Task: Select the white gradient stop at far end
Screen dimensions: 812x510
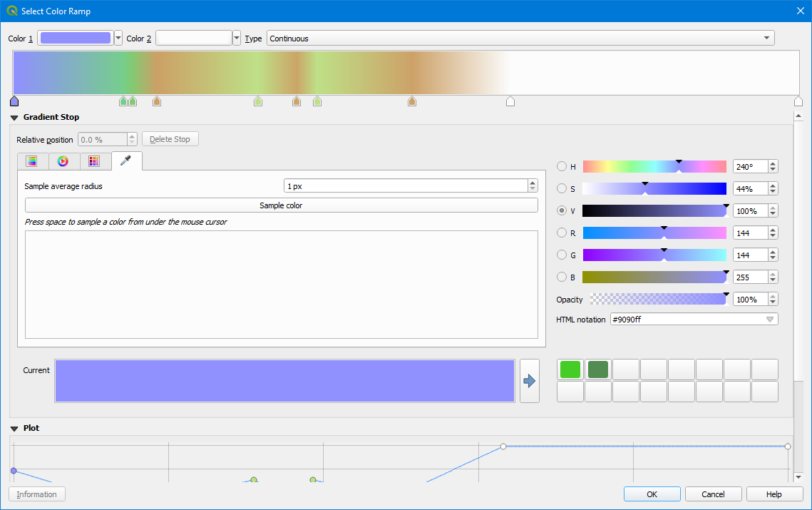Action: [798, 101]
